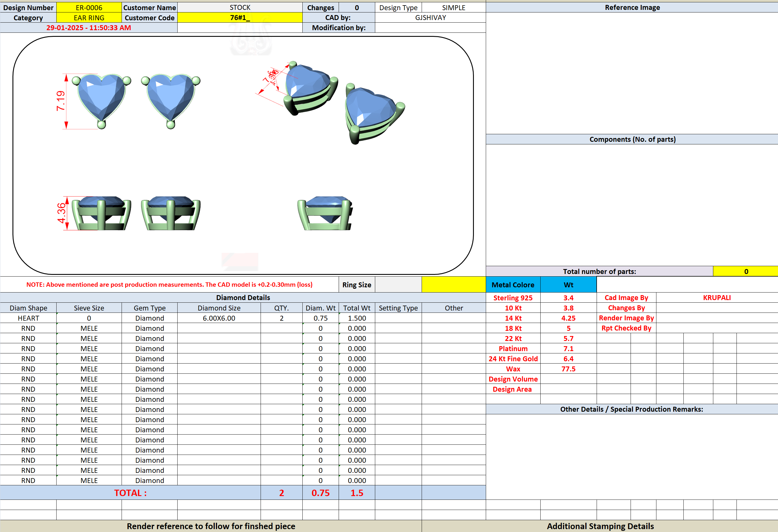Viewport: 778px width, 532px height.
Task: Click the blue Wt header cell
Action: 568,285
